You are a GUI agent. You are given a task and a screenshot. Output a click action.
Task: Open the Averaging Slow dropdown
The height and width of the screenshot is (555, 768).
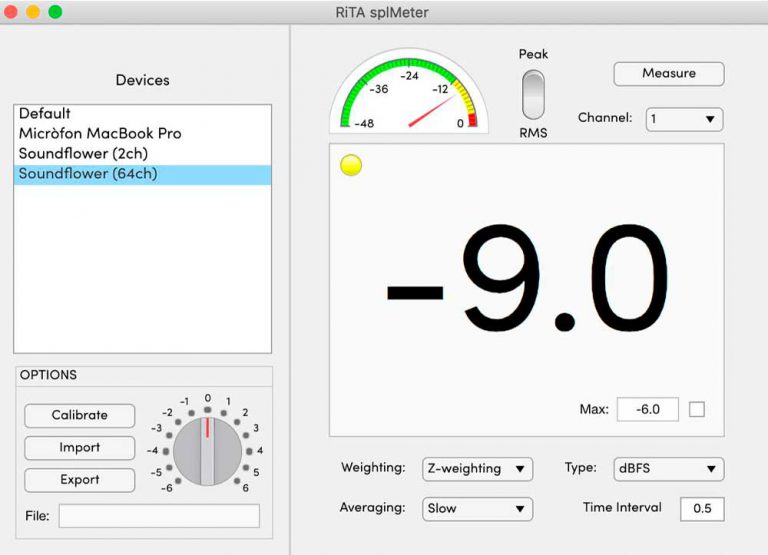click(477, 509)
